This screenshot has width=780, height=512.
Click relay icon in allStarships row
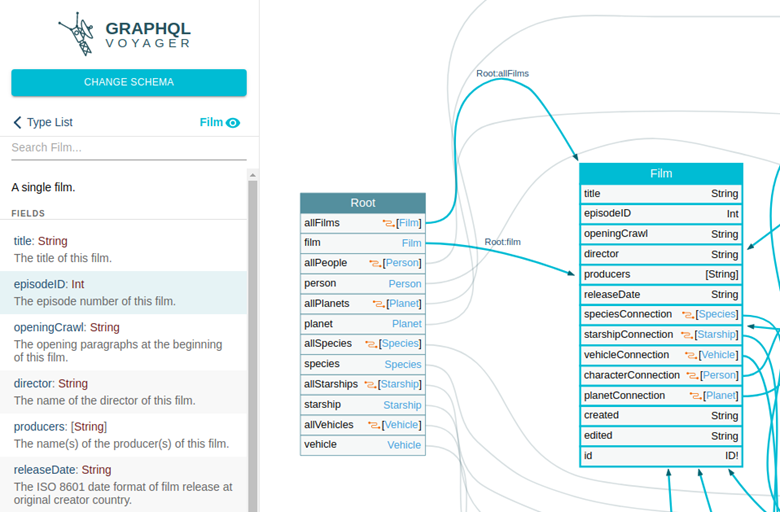coord(369,385)
